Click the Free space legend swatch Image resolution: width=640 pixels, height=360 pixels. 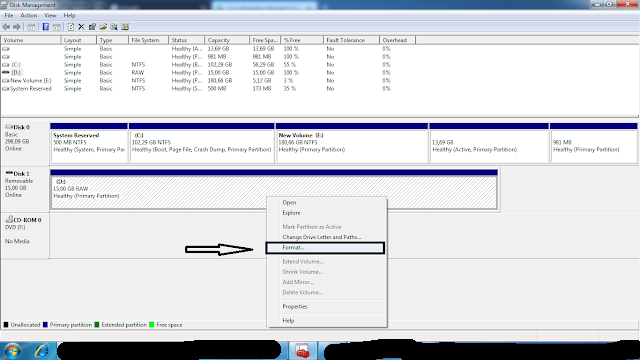click(151, 325)
